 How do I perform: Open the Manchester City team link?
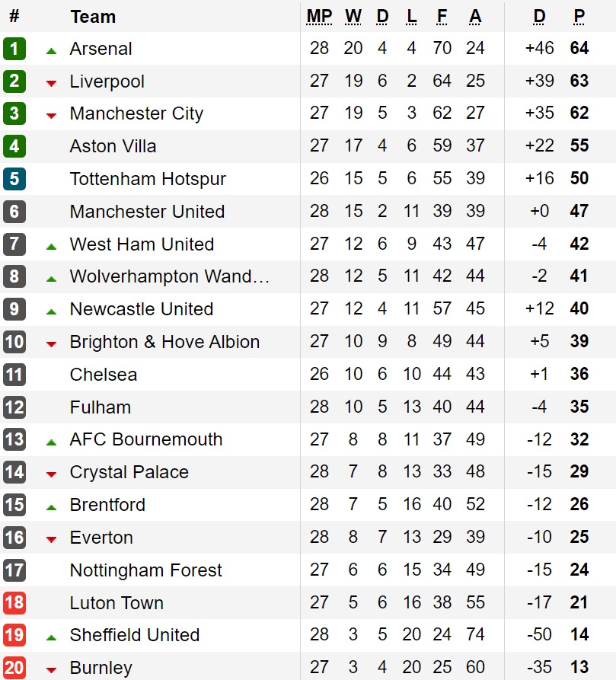[136, 113]
